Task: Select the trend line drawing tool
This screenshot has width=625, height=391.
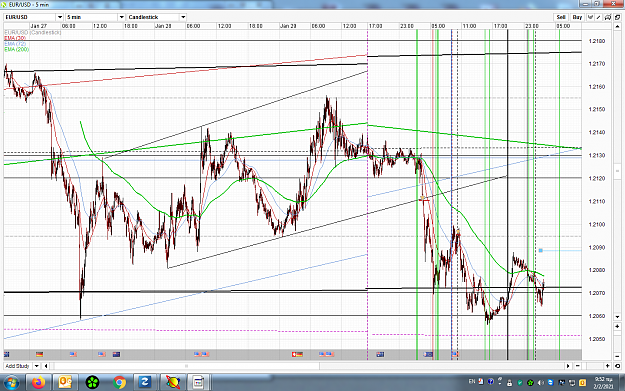Action: coord(598,17)
